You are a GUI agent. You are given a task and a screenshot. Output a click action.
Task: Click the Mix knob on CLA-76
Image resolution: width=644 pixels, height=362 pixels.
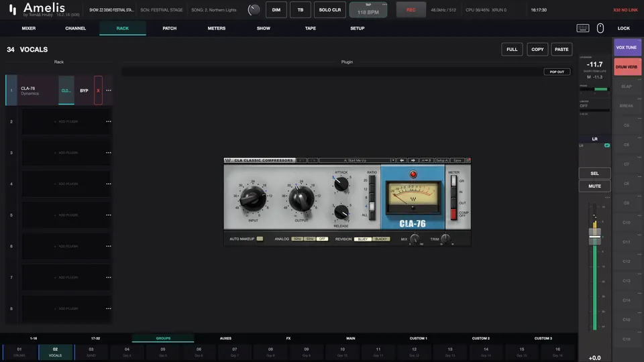pyautogui.click(x=415, y=239)
